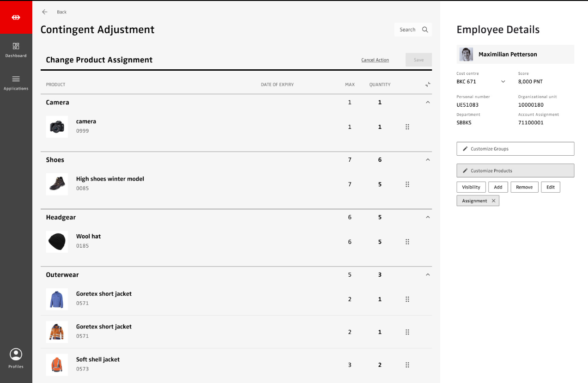
Task: Click the Cancel Action link
Action: [x=375, y=60]
